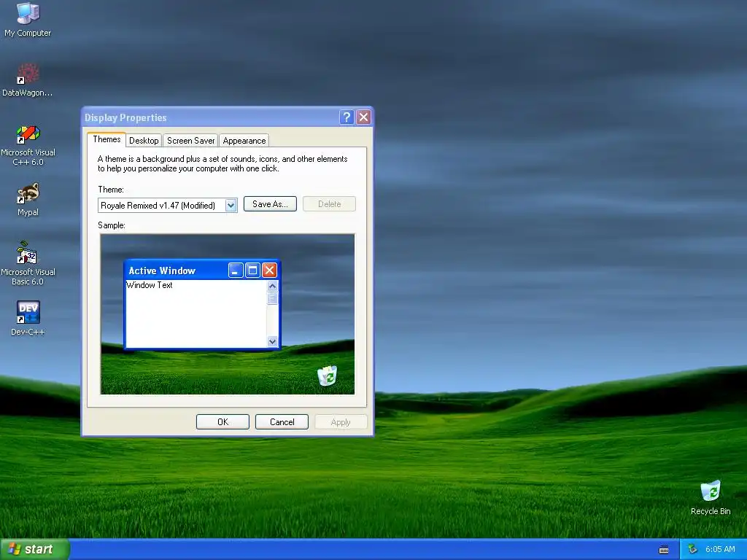The image size is (747, 560).
Task: Select the Microsoft Visual Basic 6.0 shortcut
Action: click(x=28, y=263)
